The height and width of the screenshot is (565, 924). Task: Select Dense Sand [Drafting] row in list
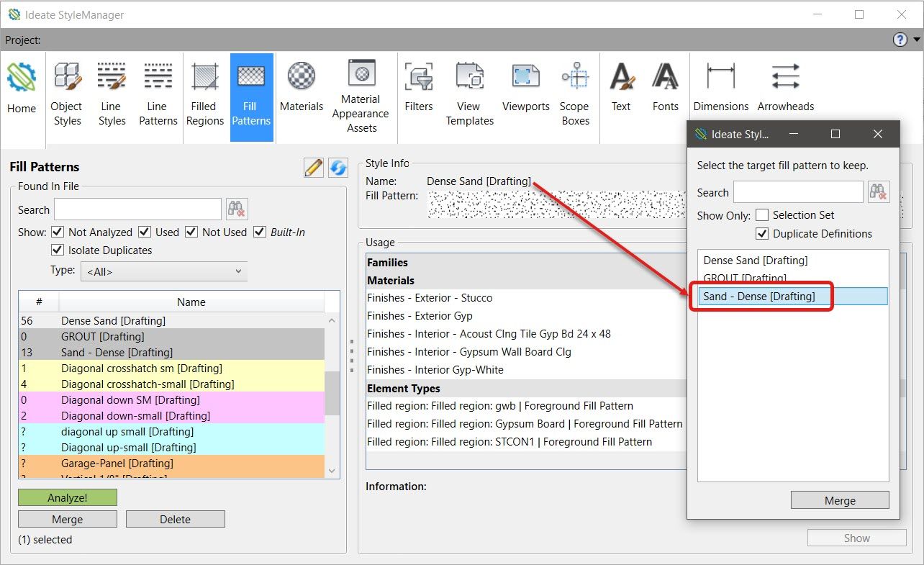point(172,320)
